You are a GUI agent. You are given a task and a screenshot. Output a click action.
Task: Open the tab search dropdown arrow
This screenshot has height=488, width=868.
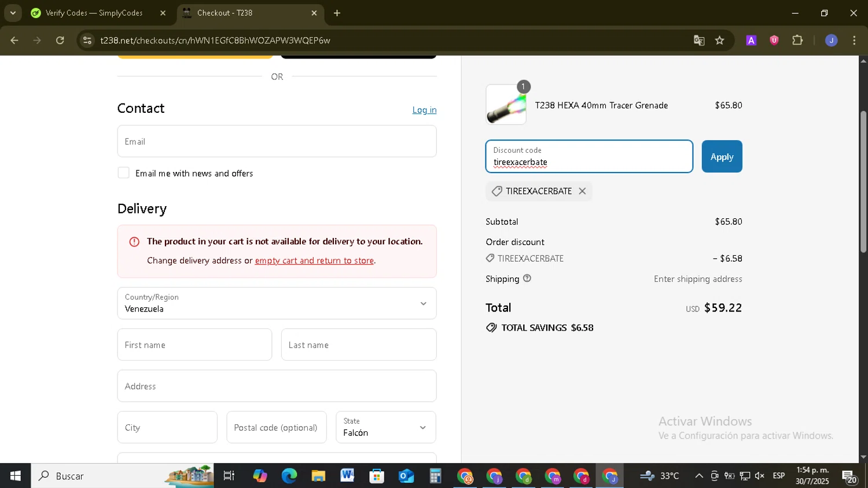[x=13, y=13]
